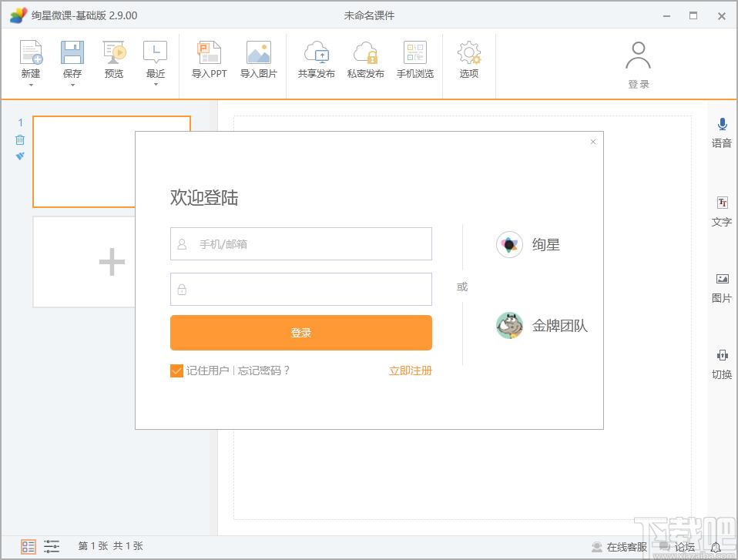Open the 语音 microphone tool

722,133
